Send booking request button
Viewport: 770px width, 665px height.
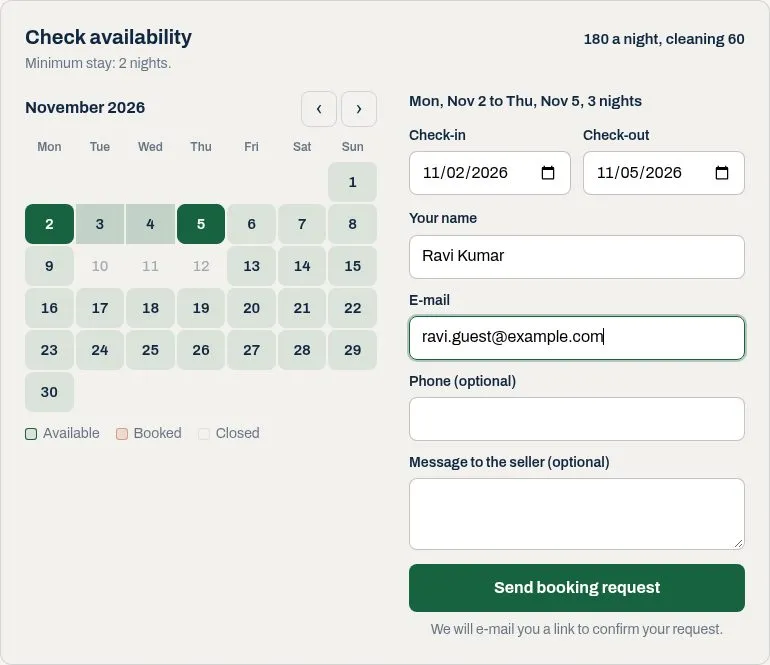[577, 588]
